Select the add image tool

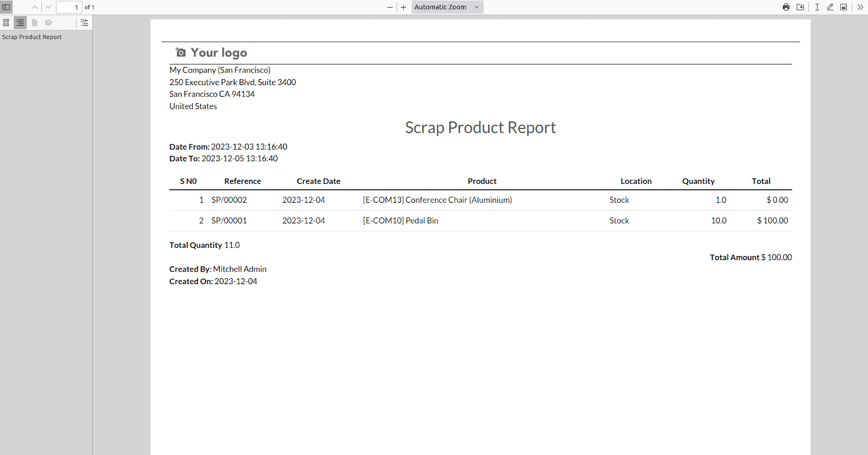click(844, 7)
